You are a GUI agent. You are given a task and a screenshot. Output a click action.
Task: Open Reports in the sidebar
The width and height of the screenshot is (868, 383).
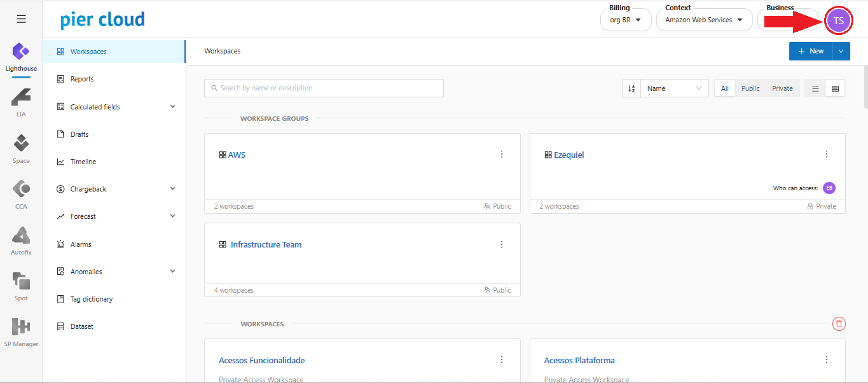click(82, 79)
